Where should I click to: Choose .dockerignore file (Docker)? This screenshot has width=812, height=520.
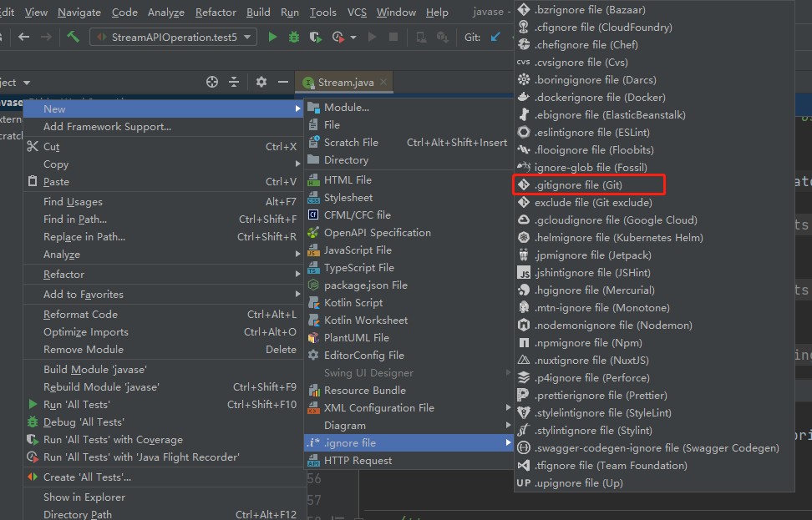pyautogui.click(x=654, y=98)
